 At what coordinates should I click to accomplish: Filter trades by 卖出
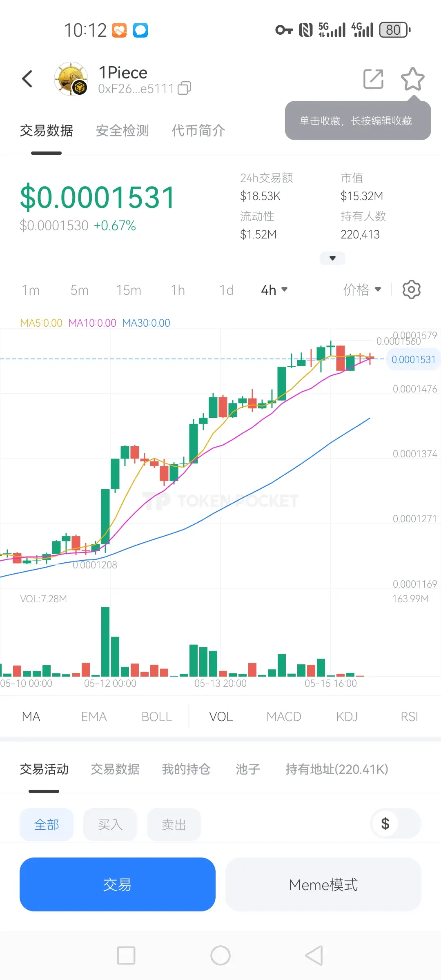[174, 824]
